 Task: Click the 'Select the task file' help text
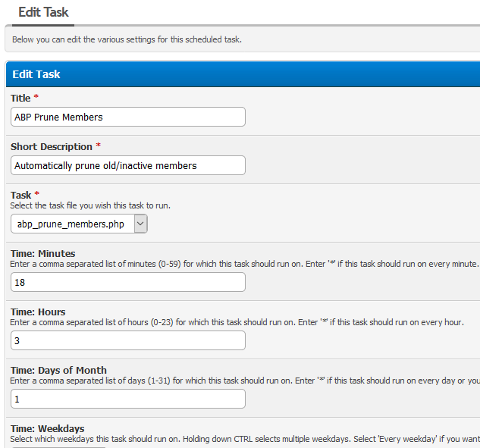tap(90, 205)
